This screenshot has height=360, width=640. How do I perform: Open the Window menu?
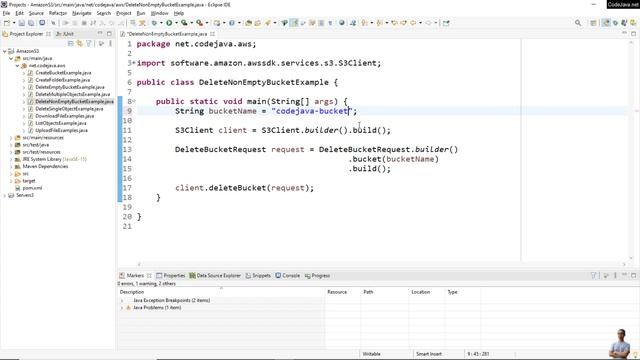coord(159,13)
